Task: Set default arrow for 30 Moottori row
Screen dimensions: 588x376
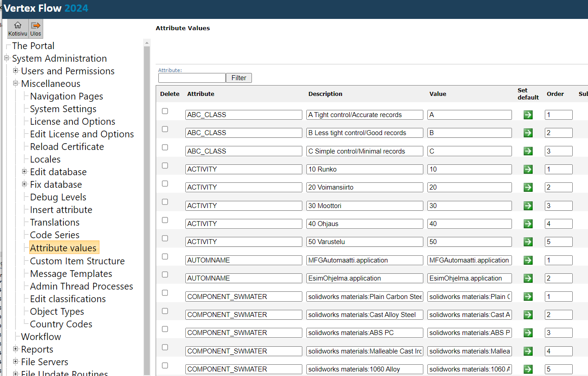Action: pyautogui.click(x=528, y=206)
